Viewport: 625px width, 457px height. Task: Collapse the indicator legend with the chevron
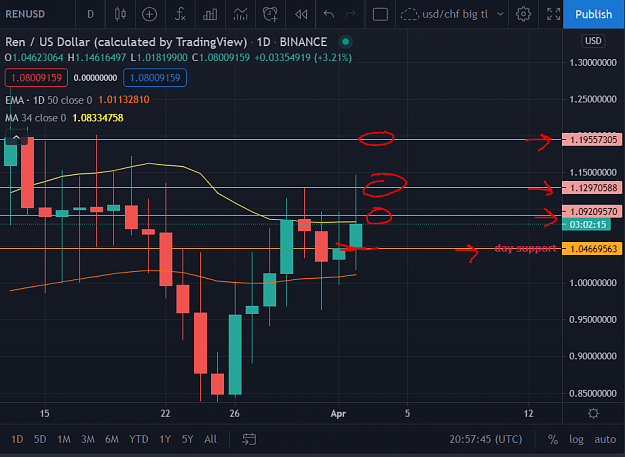click(x=16, y=137)
